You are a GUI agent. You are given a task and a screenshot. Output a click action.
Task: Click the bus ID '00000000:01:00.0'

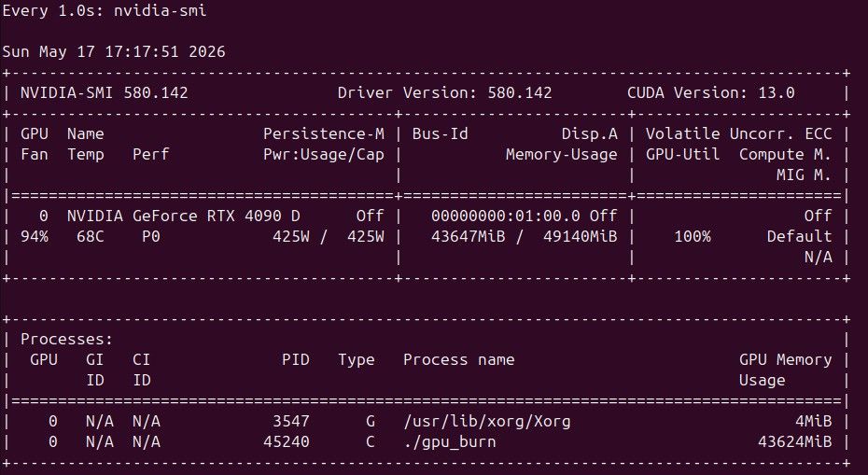pos(506,216)
